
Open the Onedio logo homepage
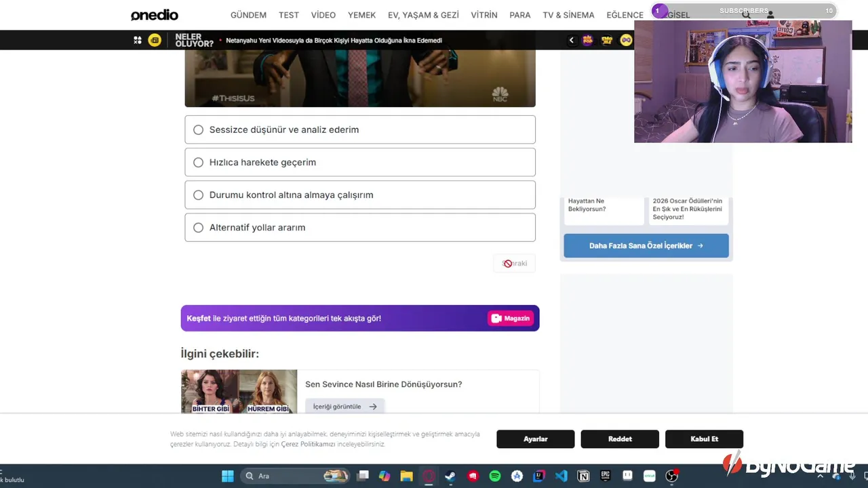155,15
